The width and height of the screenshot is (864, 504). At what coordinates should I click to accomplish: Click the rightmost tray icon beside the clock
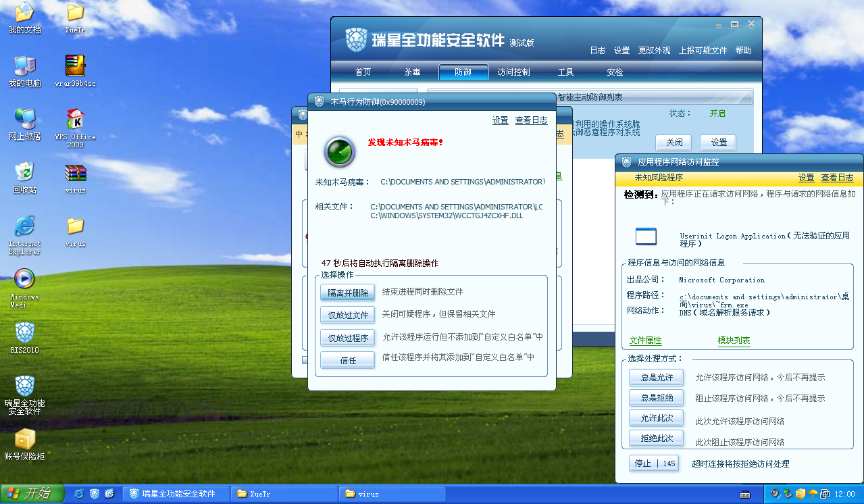pyautogui.click(x=825, y=494)
